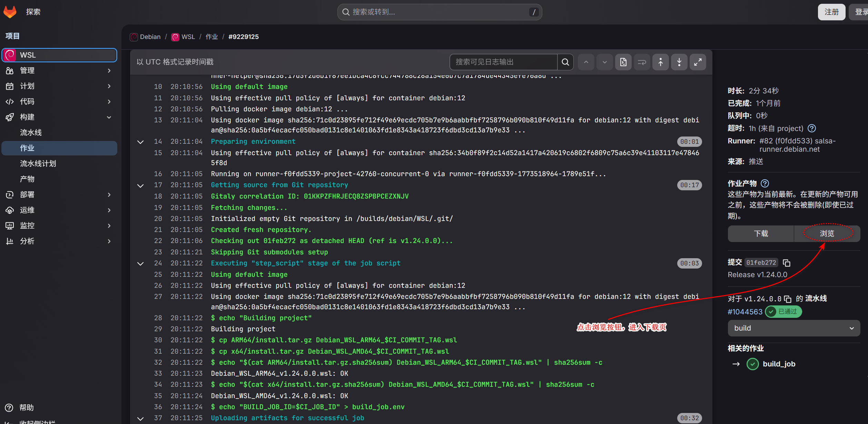Focus the 搜索或转到 search field

(440, 12)
